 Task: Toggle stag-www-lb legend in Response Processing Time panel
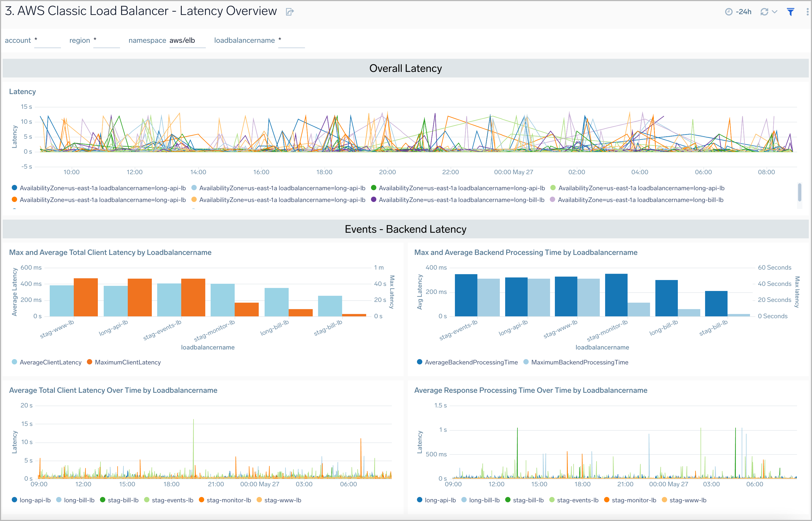684,500
